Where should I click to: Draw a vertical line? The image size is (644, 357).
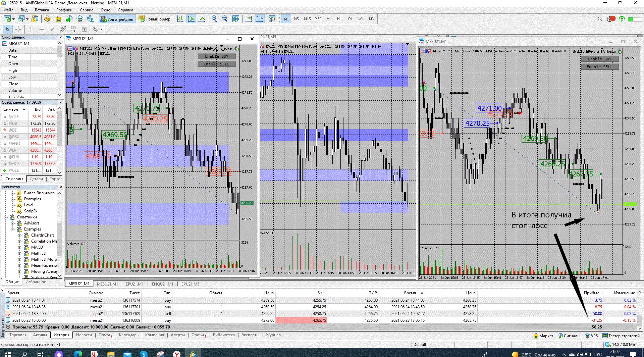point(31,29)
